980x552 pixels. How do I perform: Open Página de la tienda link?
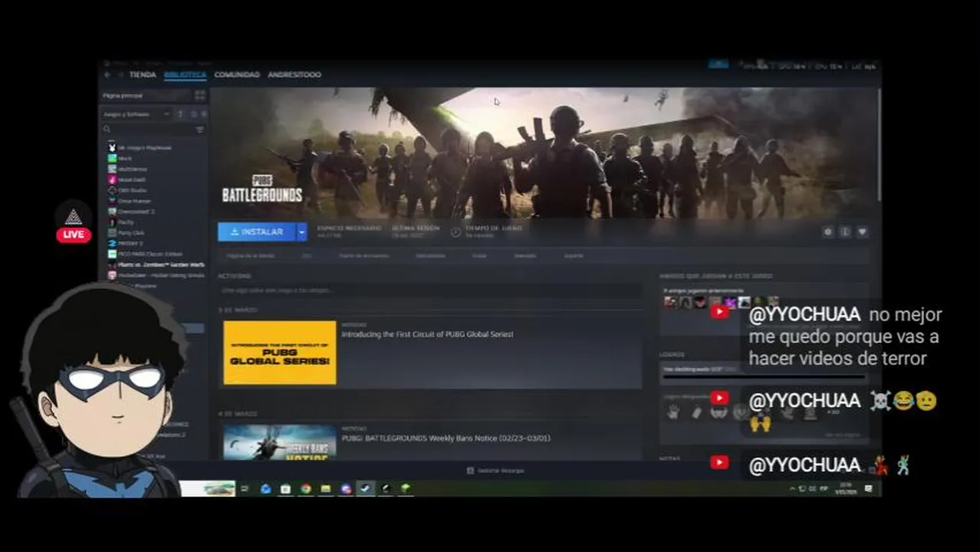coord(250,255)
